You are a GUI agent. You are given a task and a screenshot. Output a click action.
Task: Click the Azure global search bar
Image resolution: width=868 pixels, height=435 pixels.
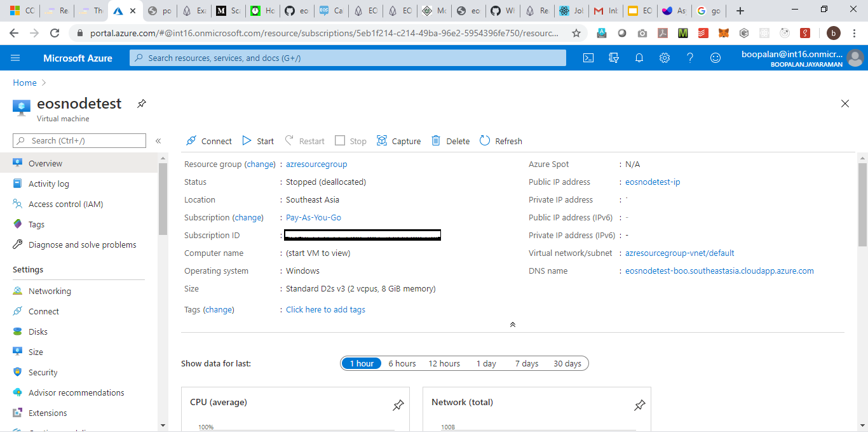point(348,58)
